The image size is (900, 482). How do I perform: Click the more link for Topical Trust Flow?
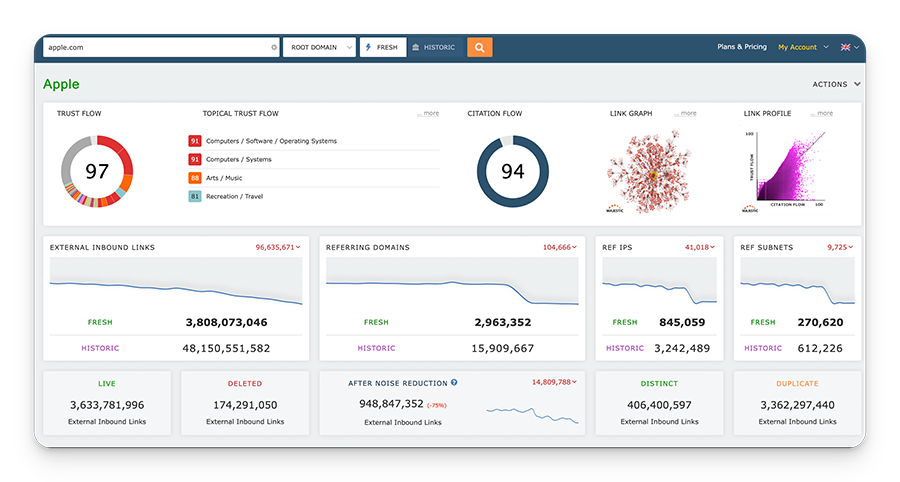pos(428,114)
